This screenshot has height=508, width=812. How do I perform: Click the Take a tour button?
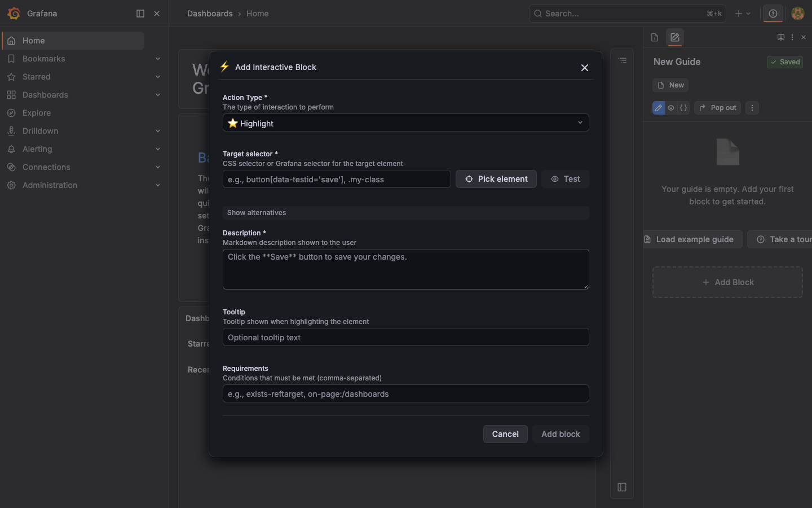[780, 239]
